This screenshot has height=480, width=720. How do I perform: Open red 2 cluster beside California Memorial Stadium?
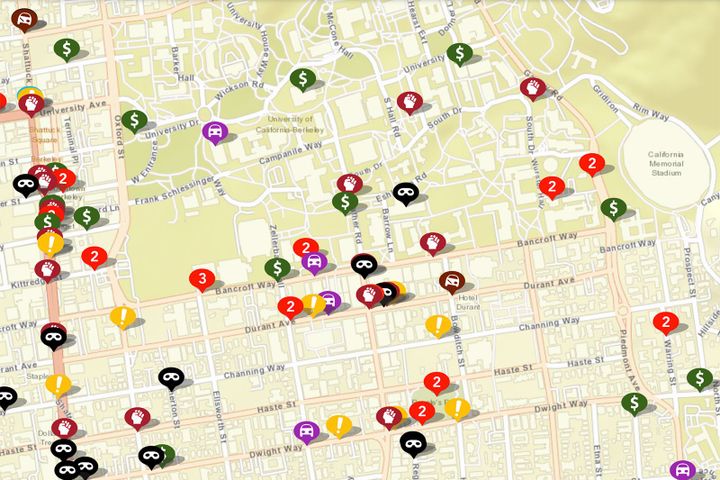(x=592, y=164)
